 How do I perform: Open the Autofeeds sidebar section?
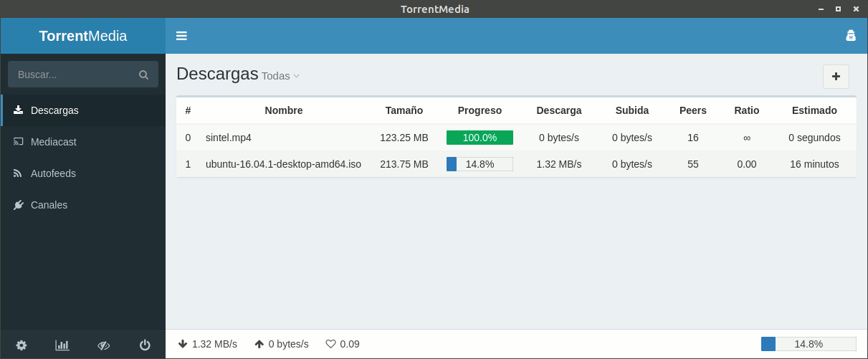click(x=83, y=173)
